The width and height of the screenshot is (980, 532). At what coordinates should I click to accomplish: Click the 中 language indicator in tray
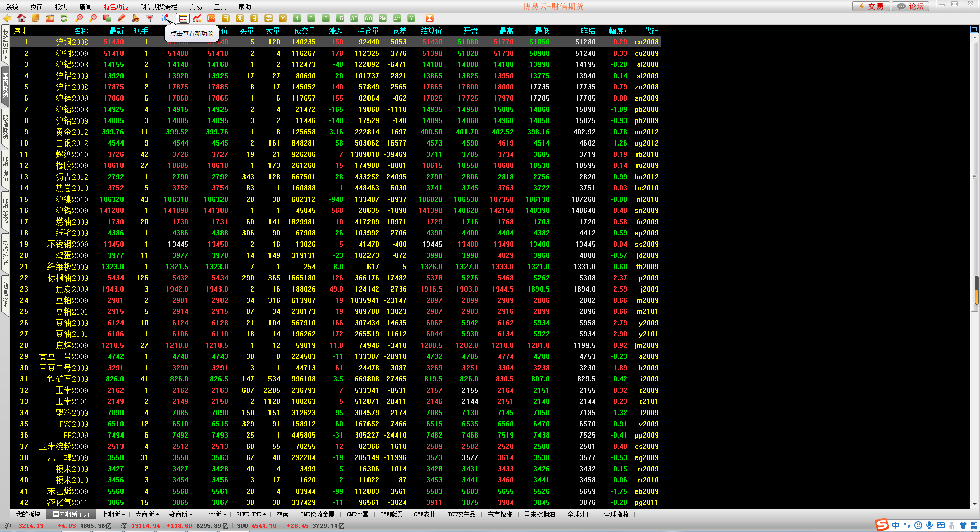pos(896,525)
